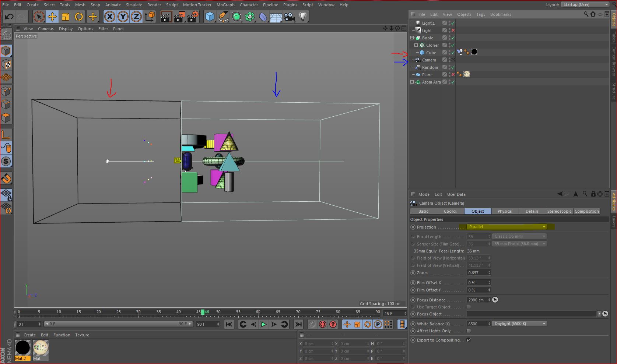Click the Zoom value input field
The image size is (617, 364).
pyautogui.click(x=477, y=273)
